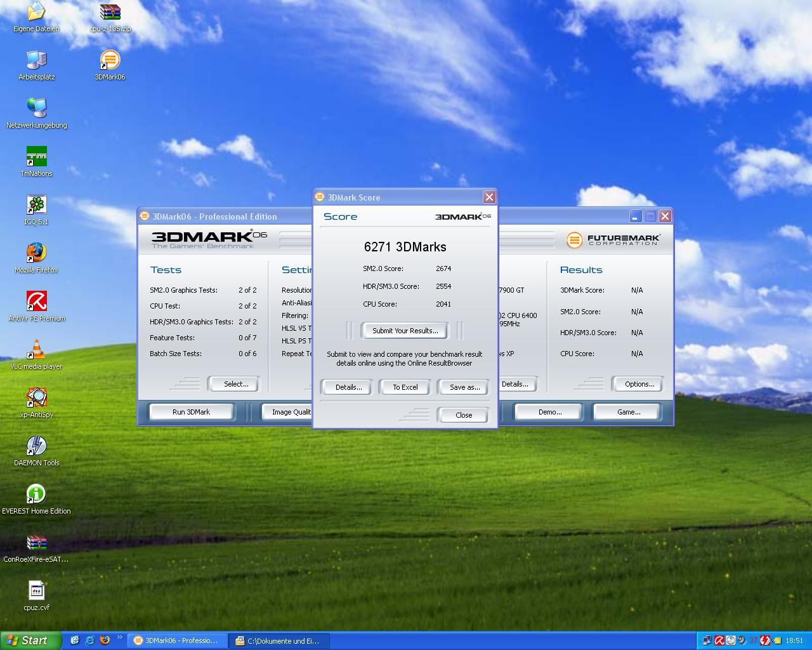Click the Batch Size Tests 0 of 6 row
The width and height of the screenshot is (812, 650).
(203, 354)
